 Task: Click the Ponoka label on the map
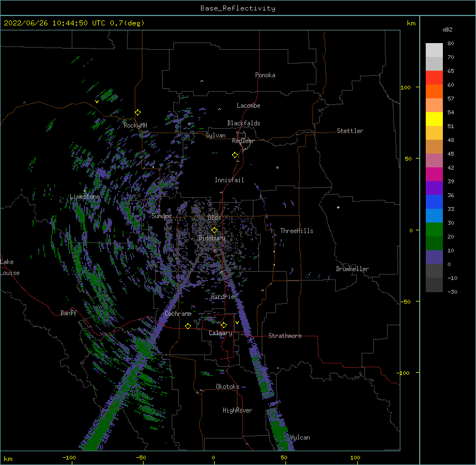tap(265, 75)
